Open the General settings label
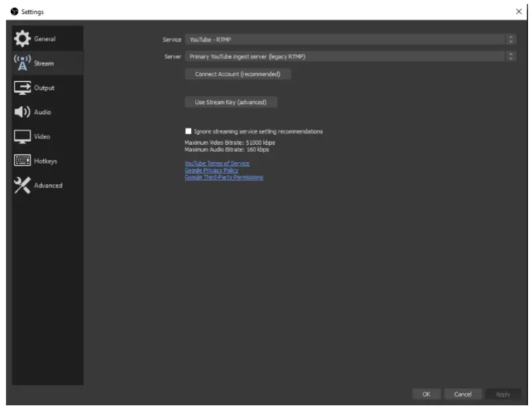This screenshot has width=532, height=410. [45, 39]
